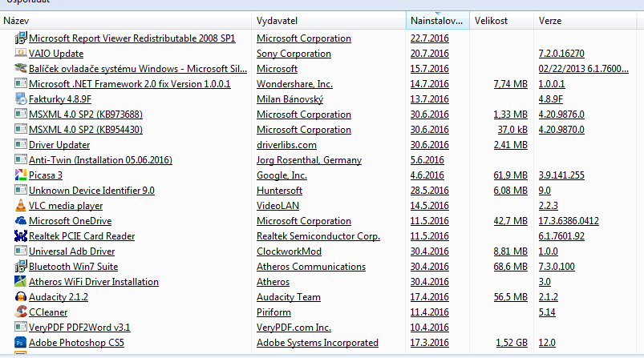Sort by the Název column header
Viewport: 644px width, 358px height.
point(126,21)
